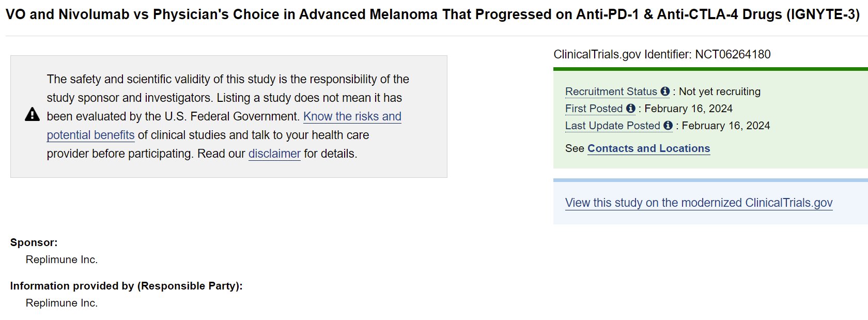This screenshot has width=868, height=320.
Task: Click the info icon next to First Posted
Action: coord(631,109)
